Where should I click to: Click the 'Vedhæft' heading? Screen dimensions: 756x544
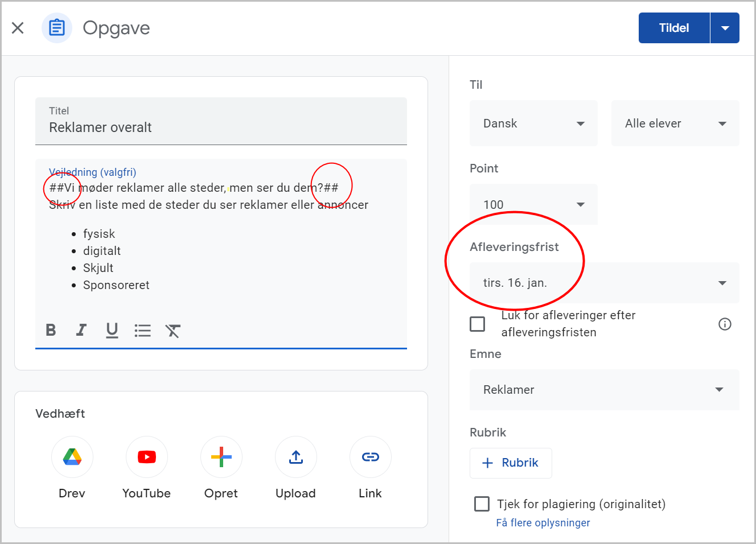tap(60, 414)
